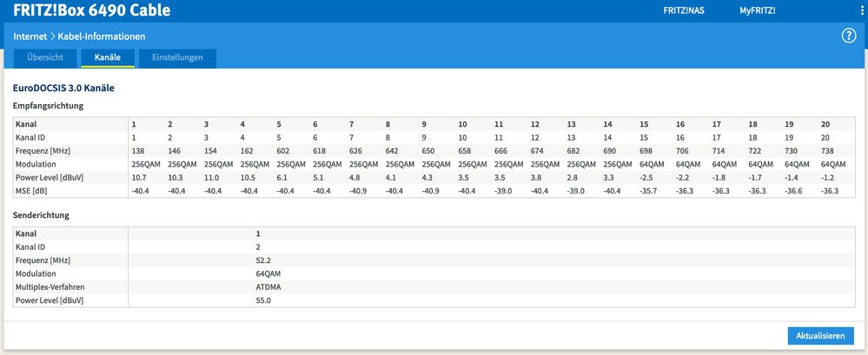The height and width of the screenshot is (355, 868).
Task: Click power level value -1.2
Action: coord(827,177)
